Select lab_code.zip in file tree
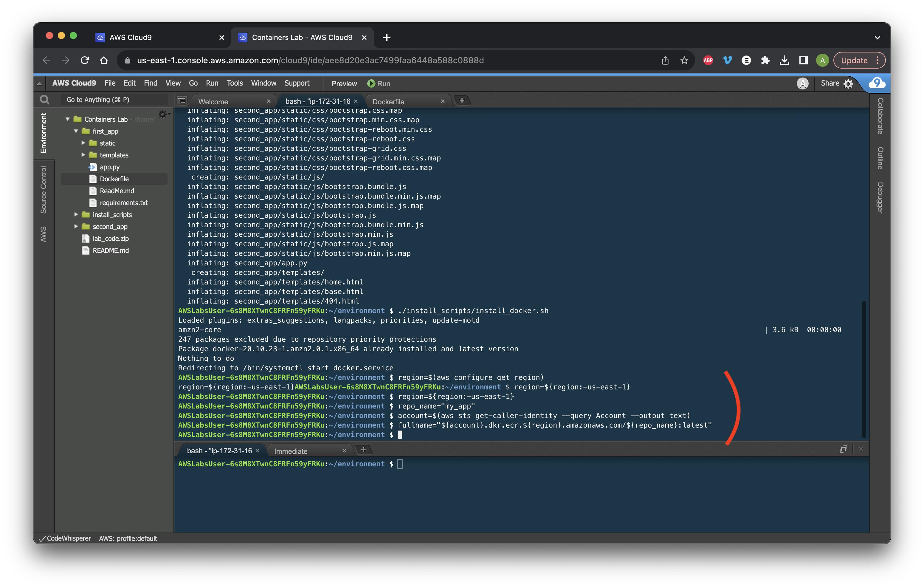 coord(111,238)
